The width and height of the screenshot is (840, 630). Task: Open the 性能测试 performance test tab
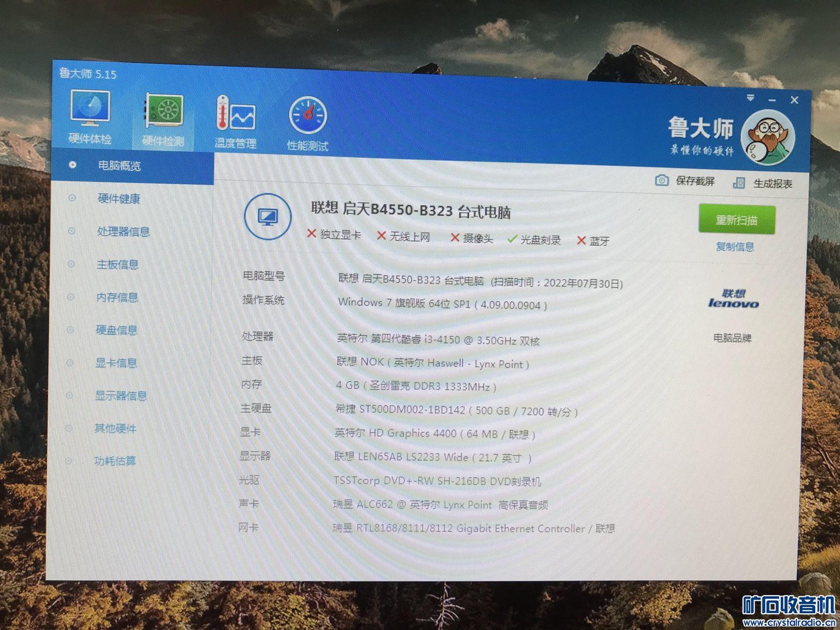coord(307,125)
